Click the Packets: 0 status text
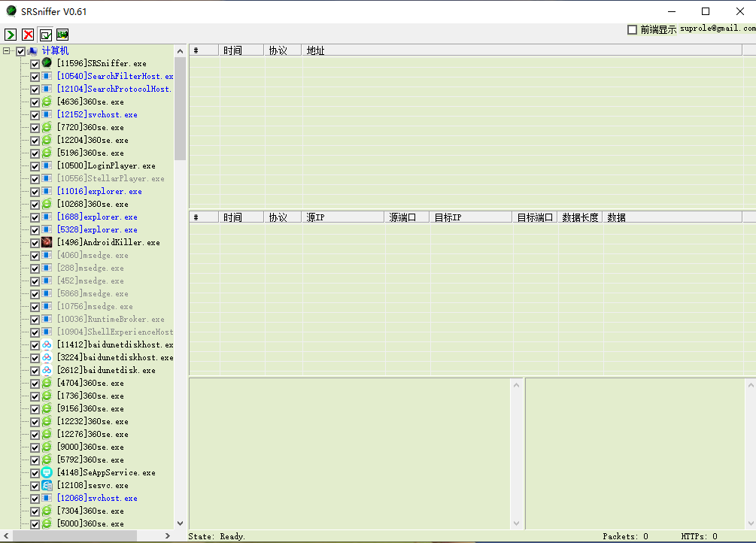Image resolution: width=756 pixels, height=543 pixels. pos(625,536)
